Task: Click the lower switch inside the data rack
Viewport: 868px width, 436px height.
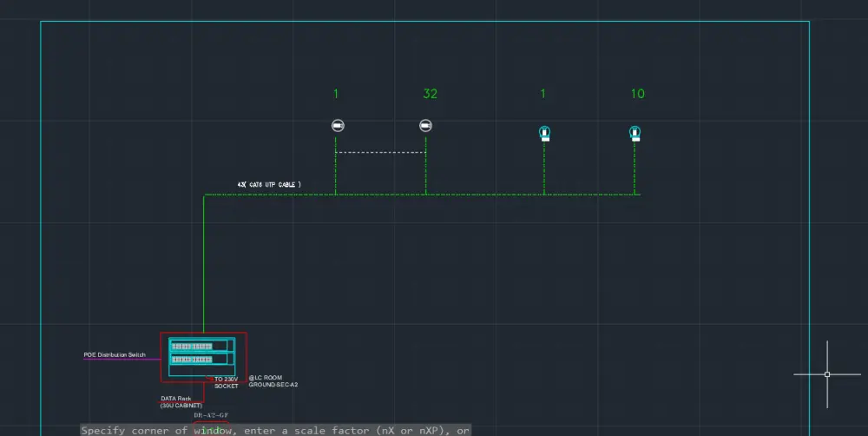Action: point(202,360)
